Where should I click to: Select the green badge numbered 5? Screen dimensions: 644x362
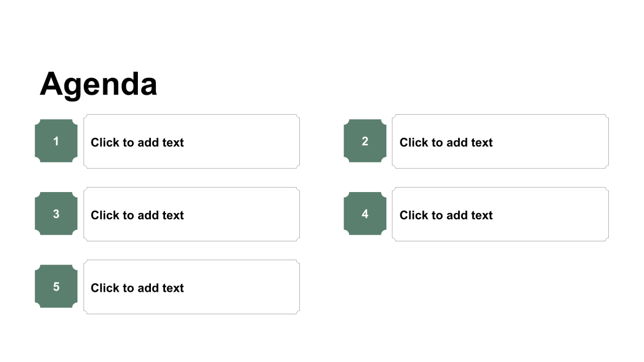click(x=56, y=287)
